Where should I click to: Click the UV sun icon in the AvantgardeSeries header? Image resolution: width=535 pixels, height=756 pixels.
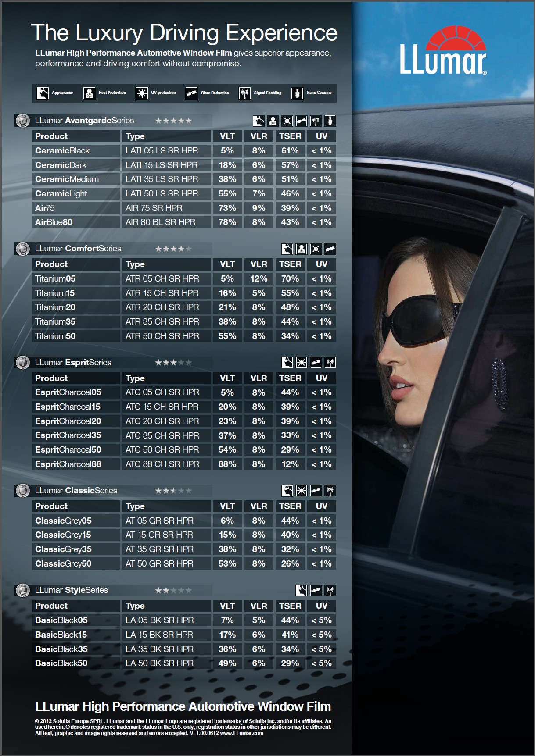(287, 121)
